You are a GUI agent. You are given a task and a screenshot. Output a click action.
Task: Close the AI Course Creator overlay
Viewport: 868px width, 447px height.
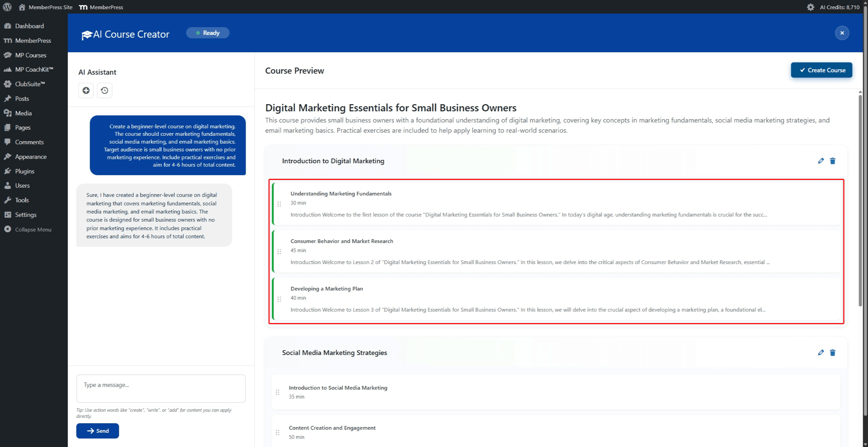[x=842, y=33]
